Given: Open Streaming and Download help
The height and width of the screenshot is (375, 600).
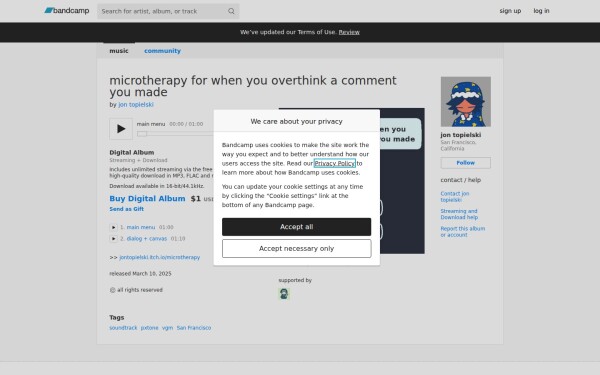Looking at the screenshot, I should [x=459, y=214].
